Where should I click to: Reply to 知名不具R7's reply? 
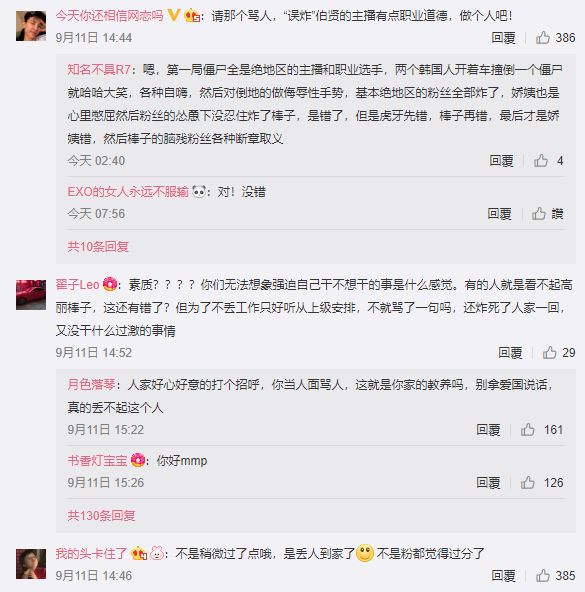tap(502, 161)
